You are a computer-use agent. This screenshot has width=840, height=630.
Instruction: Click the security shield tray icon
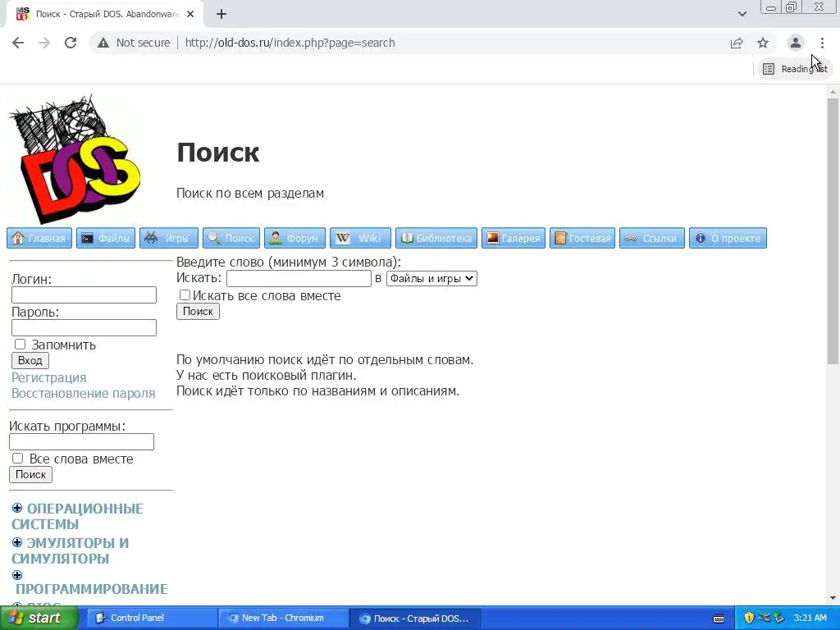click(x=749, y=619)
